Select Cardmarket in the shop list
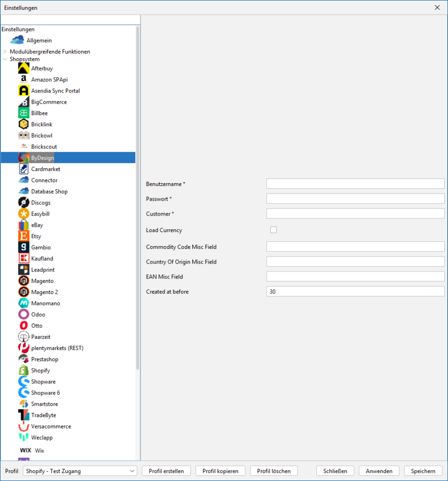This screenshot has width=448, height=481. click(x=46, y=169)
